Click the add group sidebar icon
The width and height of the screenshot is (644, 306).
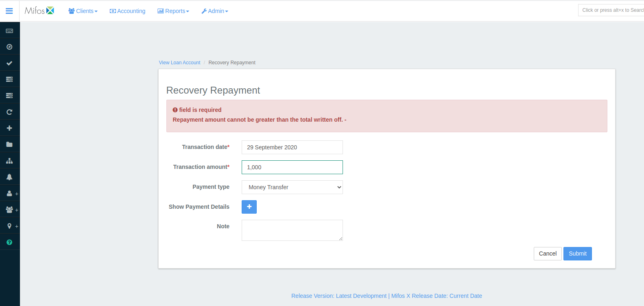coord(12,210)
